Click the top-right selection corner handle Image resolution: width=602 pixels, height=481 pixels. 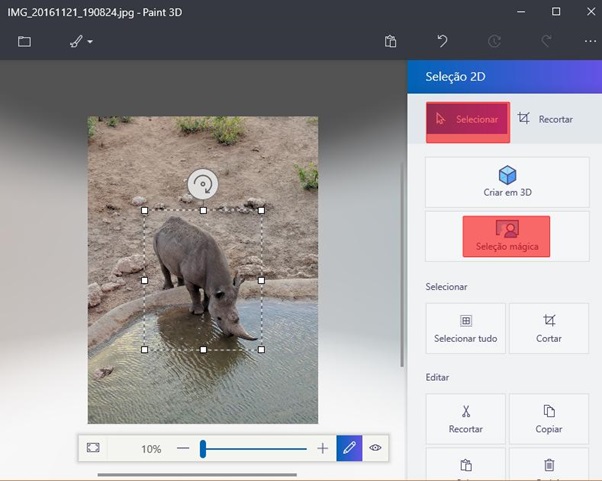point(261,210)
